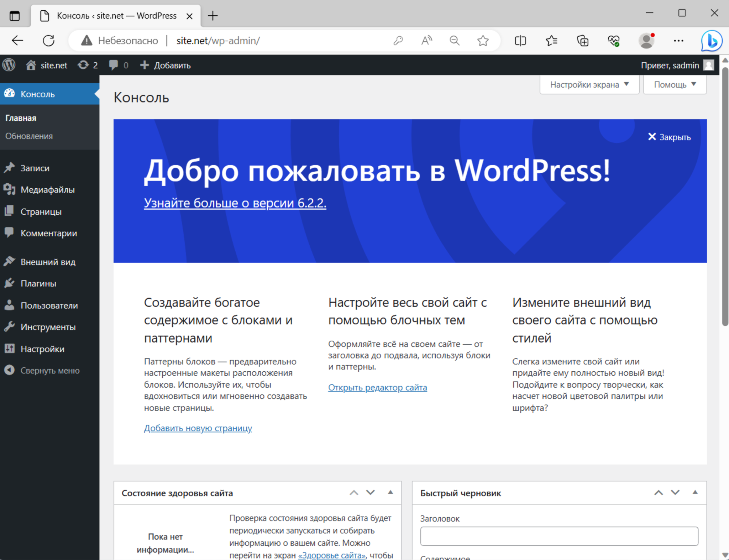Open the Bing sidebar button

pos(712,41)
